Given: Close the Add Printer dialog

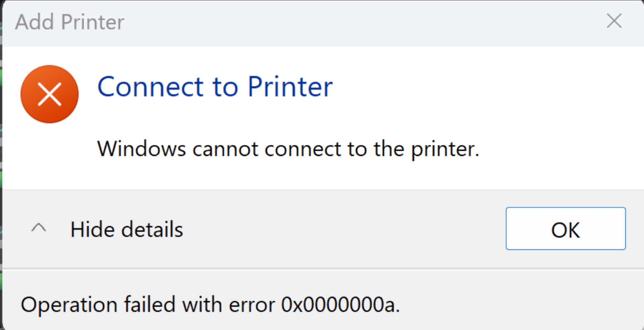Looking at the screenshot, I should click(614, 21).
